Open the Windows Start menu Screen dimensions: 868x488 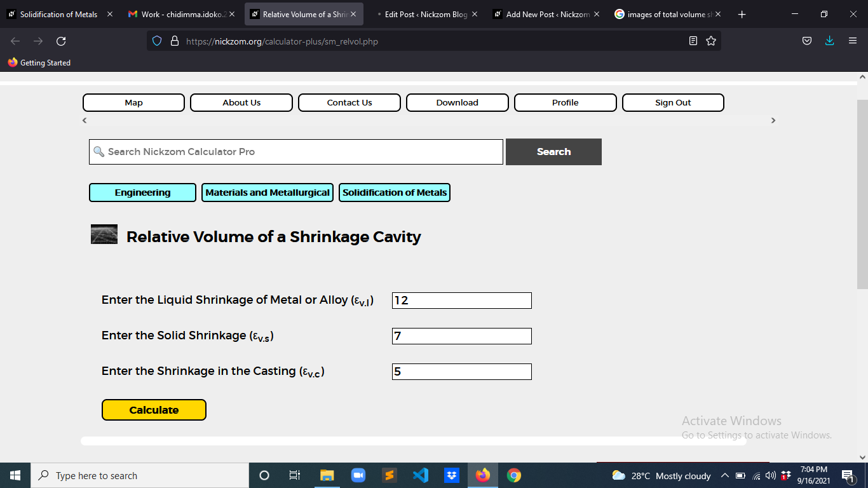[x=15, y=475]
